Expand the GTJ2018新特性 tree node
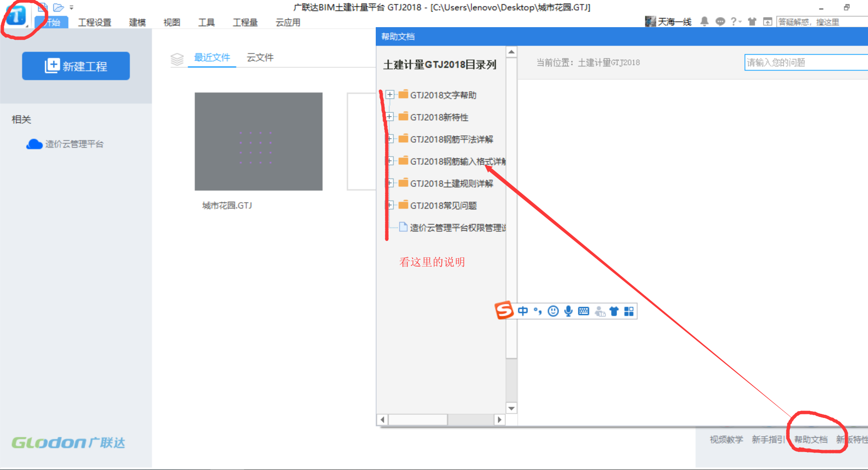868x470 pixels. [390, 117]
